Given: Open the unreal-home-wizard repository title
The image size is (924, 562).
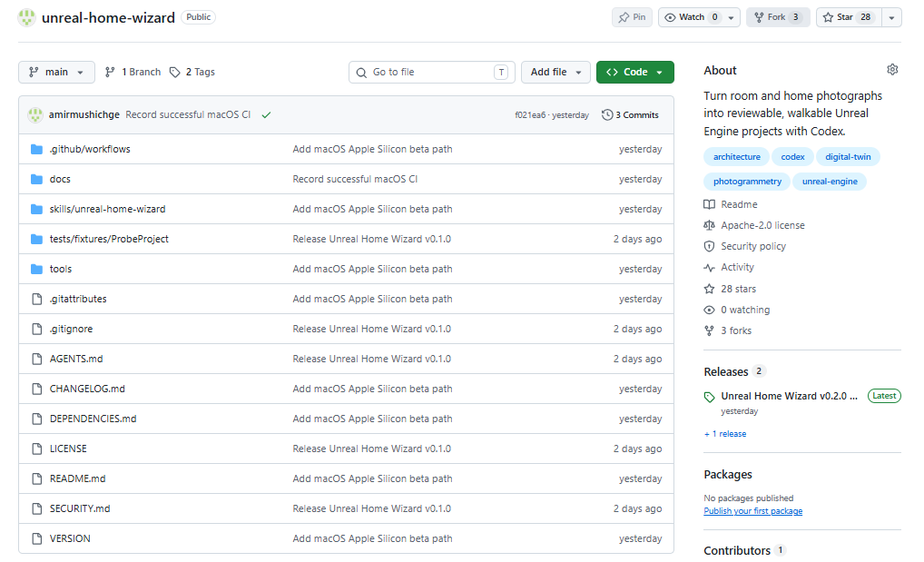Looking at the screenshot, I should click(x=108, y=17).
